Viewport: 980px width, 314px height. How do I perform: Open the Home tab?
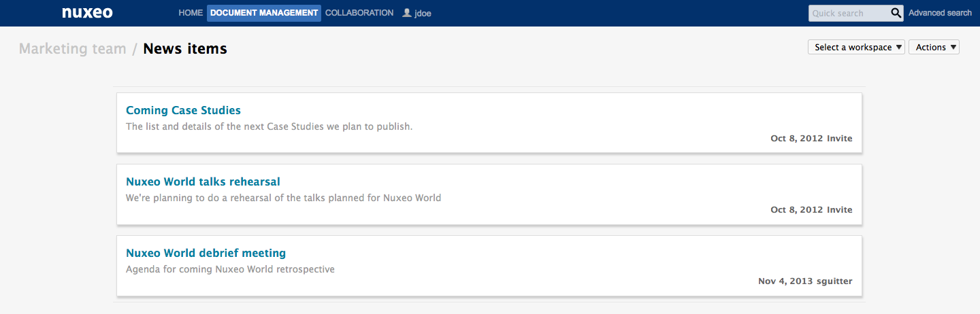[x=191, y=13]
